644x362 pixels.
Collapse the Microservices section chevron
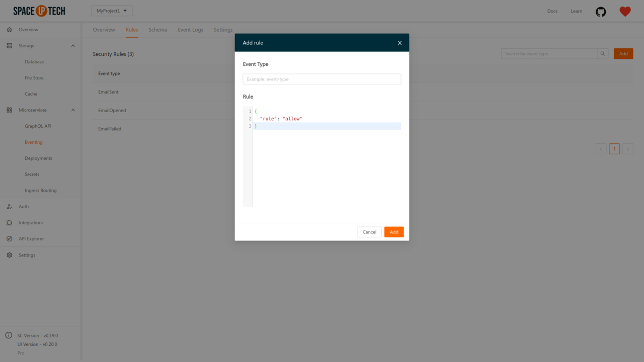tap(73, 110)
